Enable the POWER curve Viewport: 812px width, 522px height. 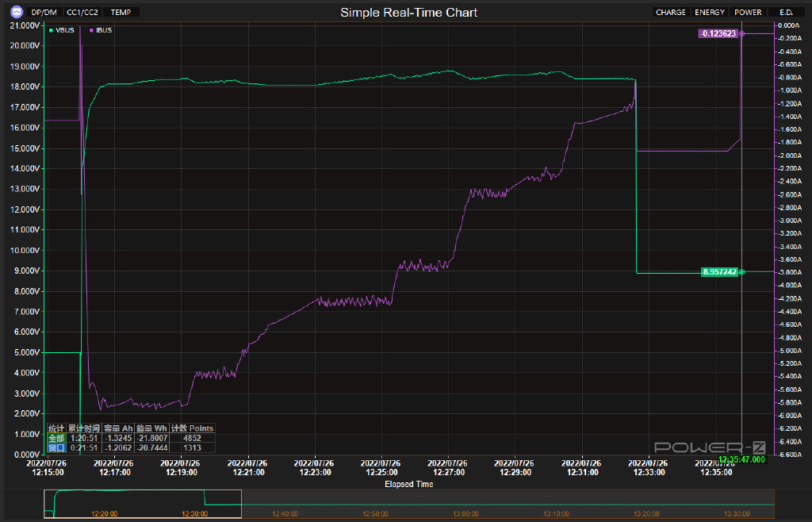(748, 13)
